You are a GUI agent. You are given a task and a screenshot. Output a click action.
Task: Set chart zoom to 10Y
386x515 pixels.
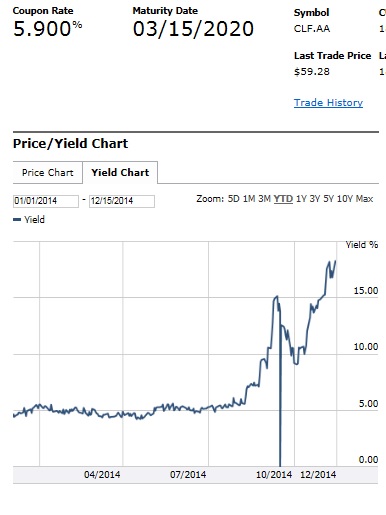345,199
